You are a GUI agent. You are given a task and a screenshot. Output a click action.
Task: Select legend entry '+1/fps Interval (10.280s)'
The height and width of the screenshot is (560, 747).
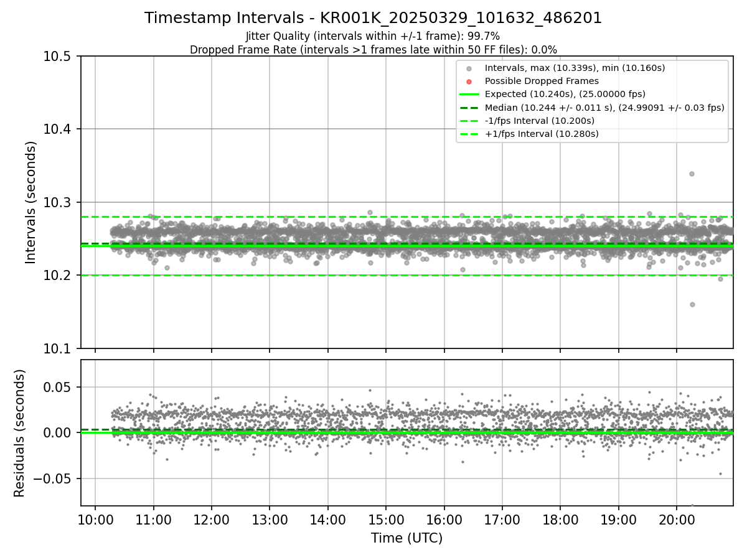(542, 133)
